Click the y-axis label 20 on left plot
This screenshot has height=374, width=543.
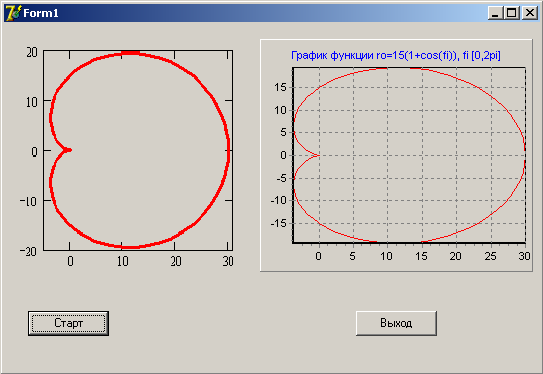tap(32, 52)
